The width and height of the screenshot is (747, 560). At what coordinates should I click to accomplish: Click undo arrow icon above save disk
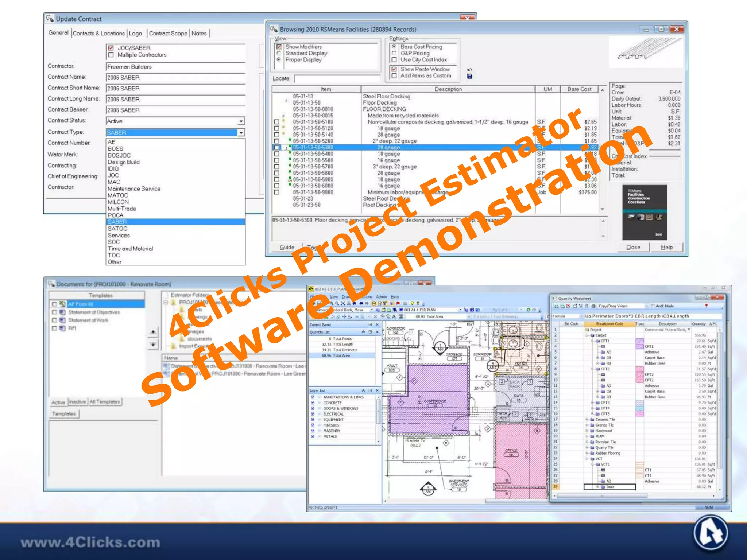pos(469,70)
